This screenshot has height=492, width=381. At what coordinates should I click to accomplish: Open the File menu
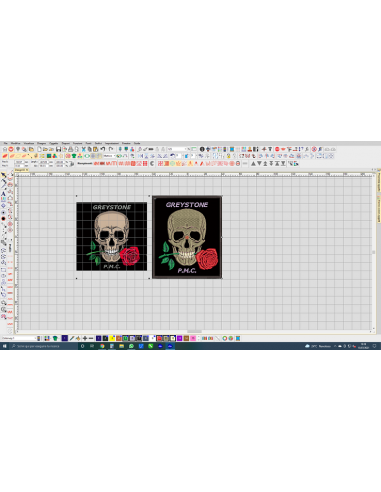(x=5, y=143)
